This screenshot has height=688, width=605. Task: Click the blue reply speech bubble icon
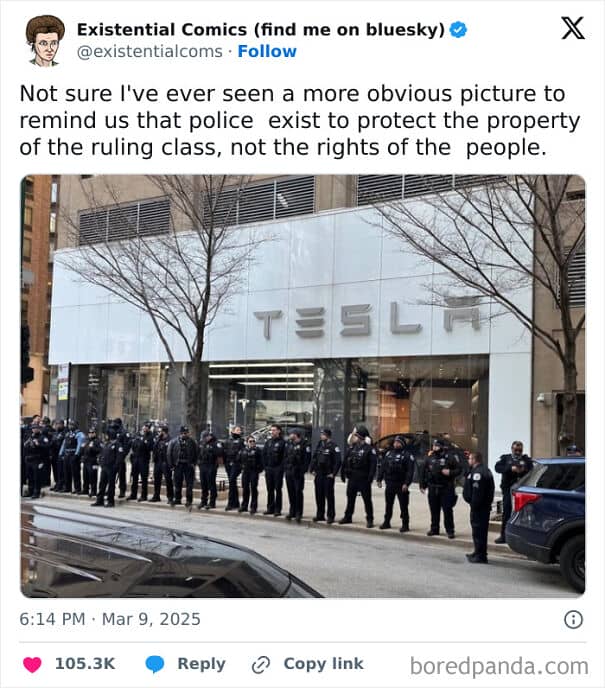click(154, 664)
